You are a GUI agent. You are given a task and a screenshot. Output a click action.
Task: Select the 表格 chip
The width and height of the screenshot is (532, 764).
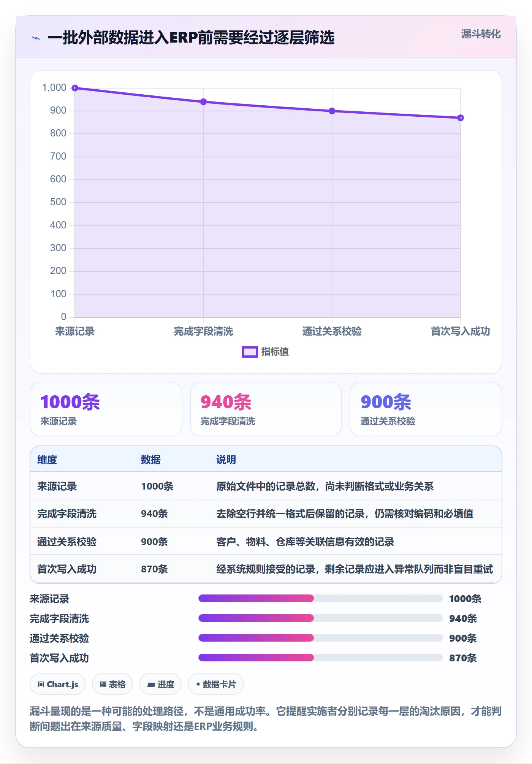112,685
